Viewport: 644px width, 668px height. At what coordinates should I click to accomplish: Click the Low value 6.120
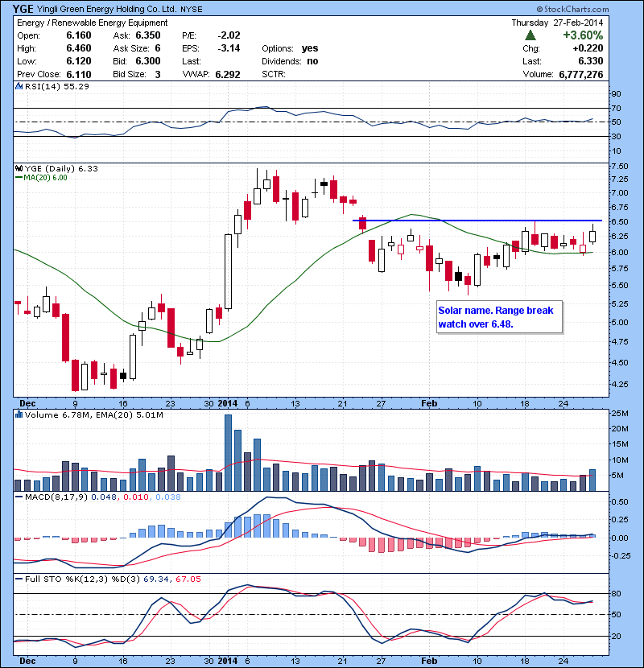click(79, 61)
